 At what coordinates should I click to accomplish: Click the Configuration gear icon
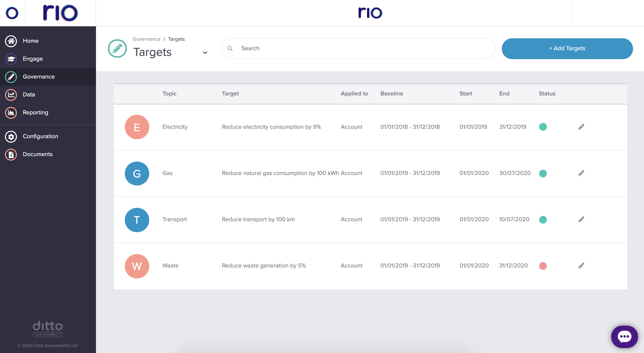point(11,136)
